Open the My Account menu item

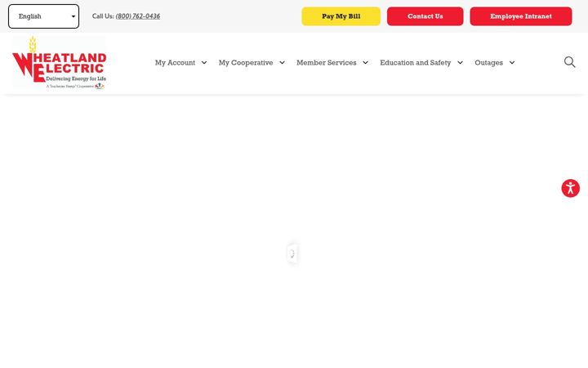point(175,63)
